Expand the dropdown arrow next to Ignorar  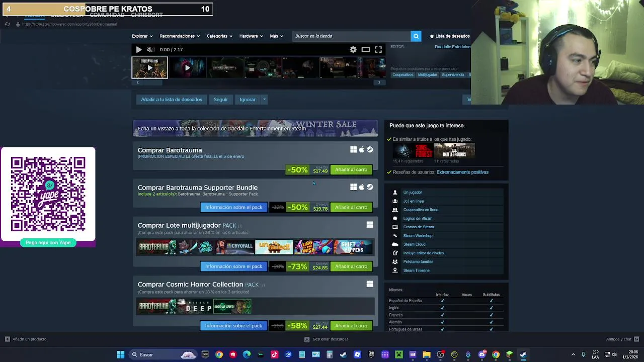[x=264, y=100]
